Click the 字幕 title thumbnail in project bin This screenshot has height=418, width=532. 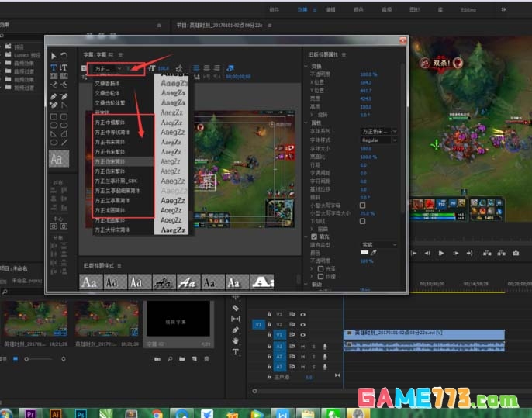click(178, 319)
